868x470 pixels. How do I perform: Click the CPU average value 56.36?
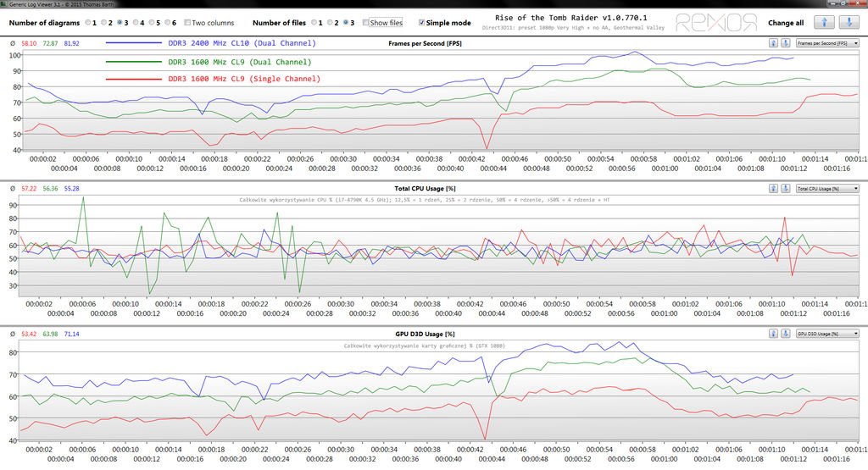tap(50, 189)
